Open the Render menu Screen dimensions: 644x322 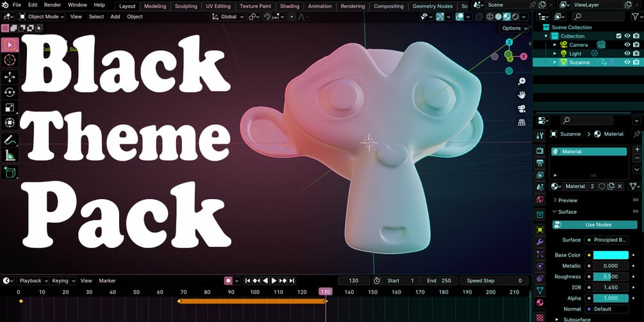pyautogui.click(x=52, y=5)
